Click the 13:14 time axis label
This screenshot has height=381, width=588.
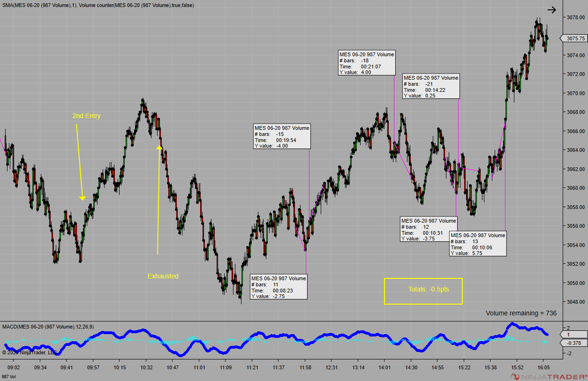pyautogui.click(x=358, y=367)
